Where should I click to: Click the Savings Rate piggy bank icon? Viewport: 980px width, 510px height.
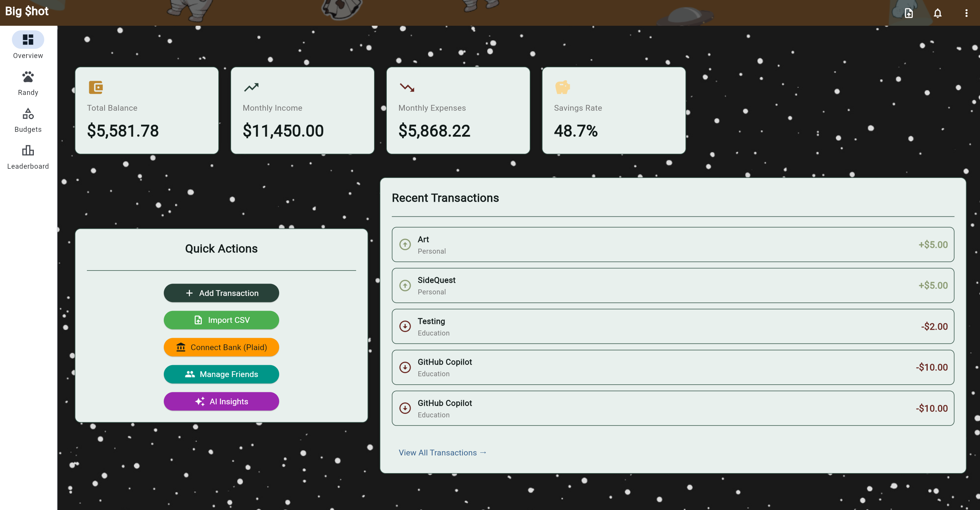[562, 87]
